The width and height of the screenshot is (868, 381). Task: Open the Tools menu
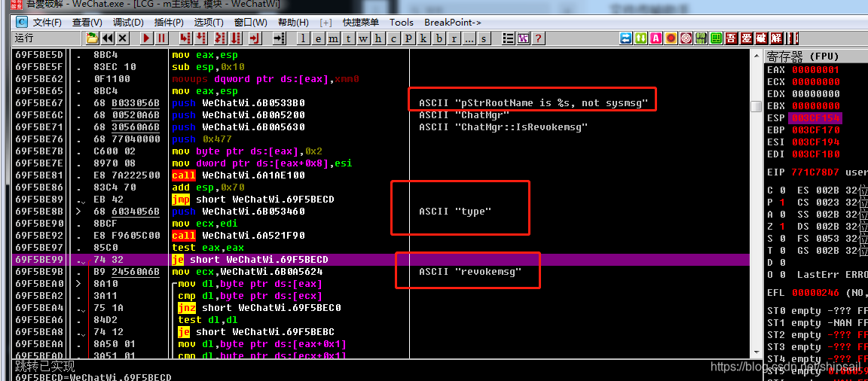pos(402,22)
